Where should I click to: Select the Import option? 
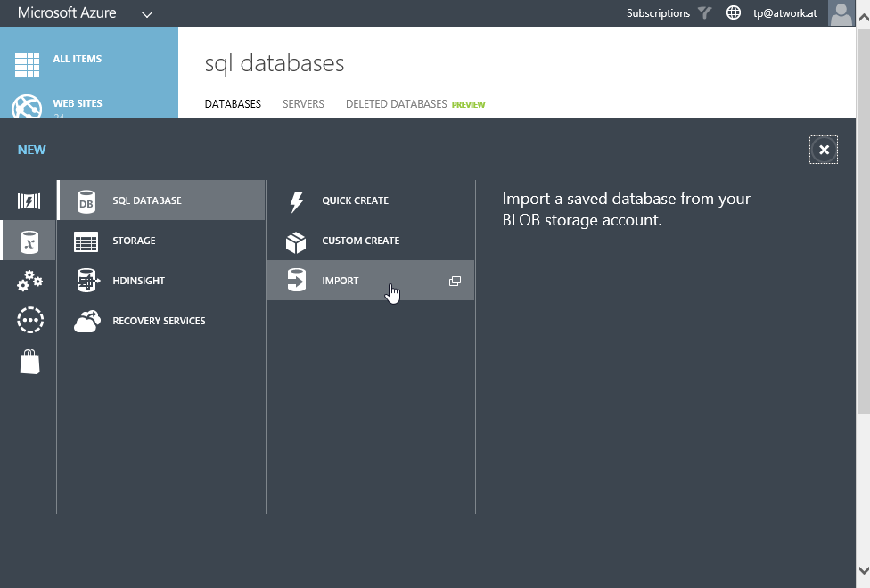pos(341,281)
